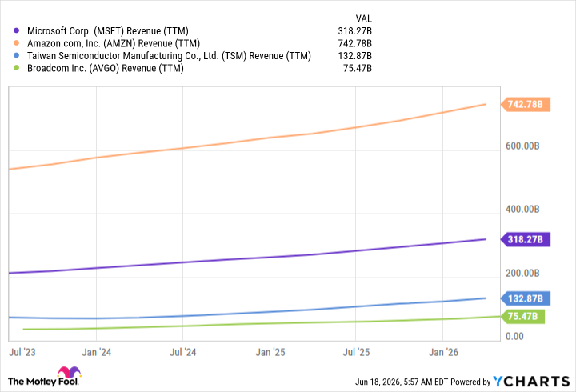Click the Jul '25 x-axis label
Screen dimensions: 576x392
click(x=356, y=352)
